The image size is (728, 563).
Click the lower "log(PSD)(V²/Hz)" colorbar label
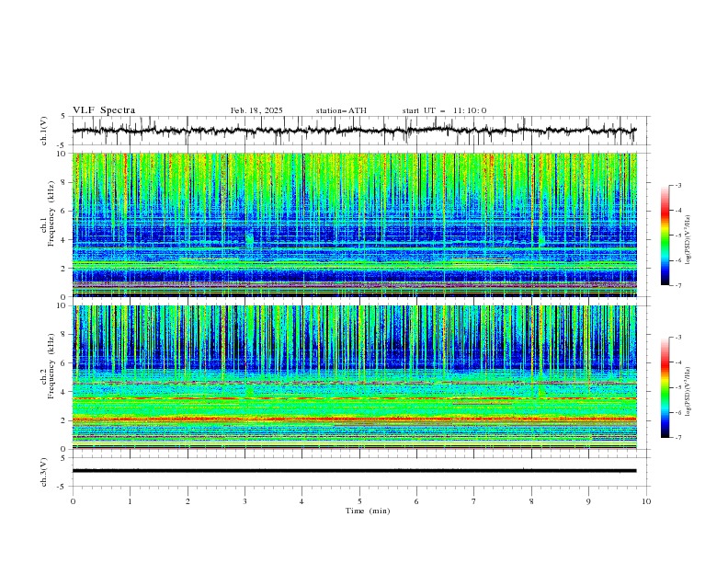pos(688,392)
